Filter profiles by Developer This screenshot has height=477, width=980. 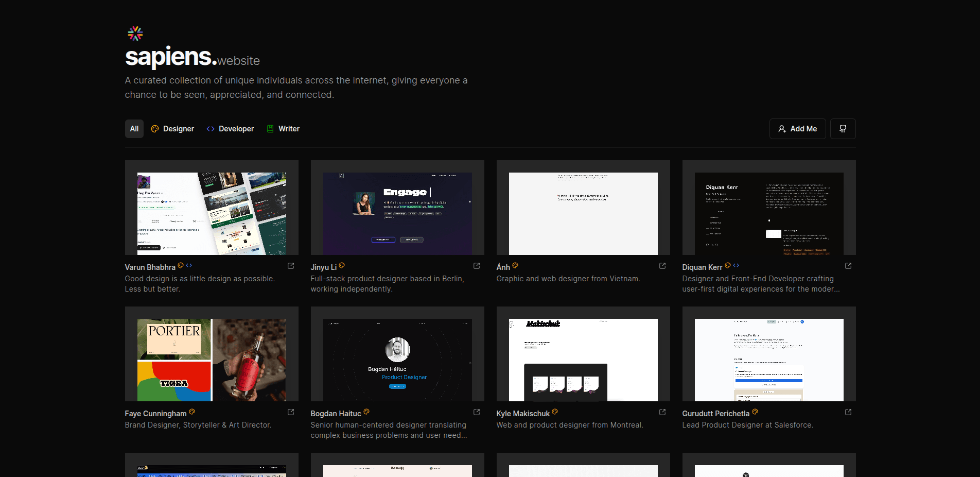click(x=230, y=129)
